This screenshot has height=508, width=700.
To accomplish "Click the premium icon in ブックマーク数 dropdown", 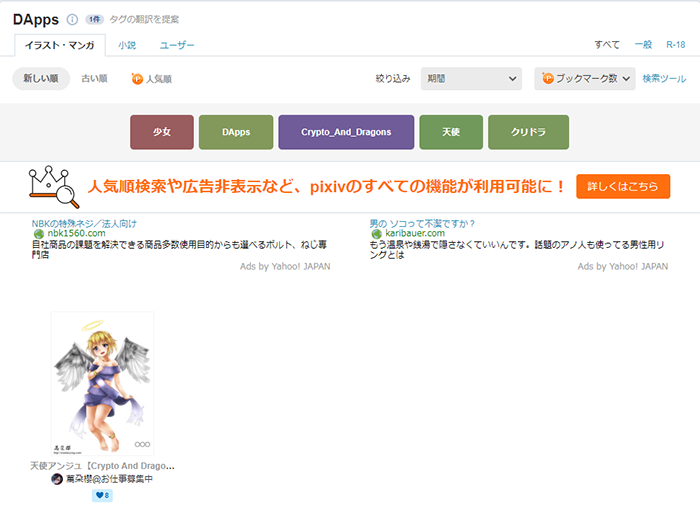I will click(548, 78).
